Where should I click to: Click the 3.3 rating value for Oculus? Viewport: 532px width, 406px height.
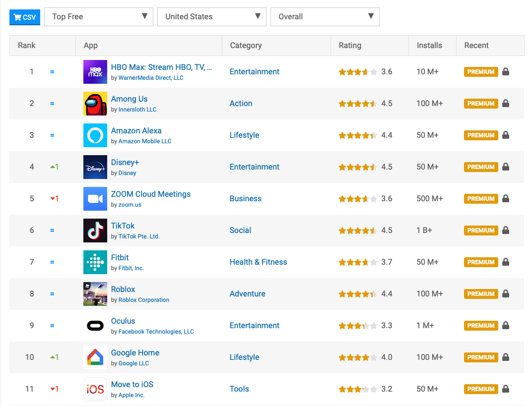(387, 325)
